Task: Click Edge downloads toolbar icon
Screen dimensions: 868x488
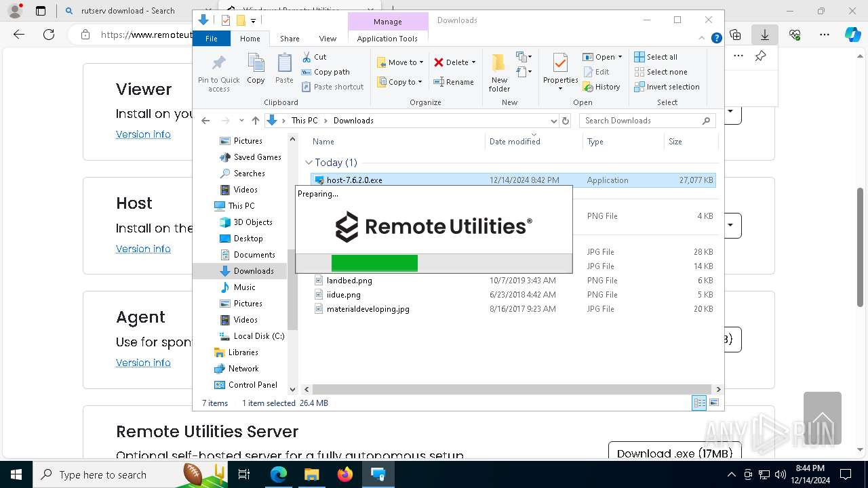Action: click(765, 35)
